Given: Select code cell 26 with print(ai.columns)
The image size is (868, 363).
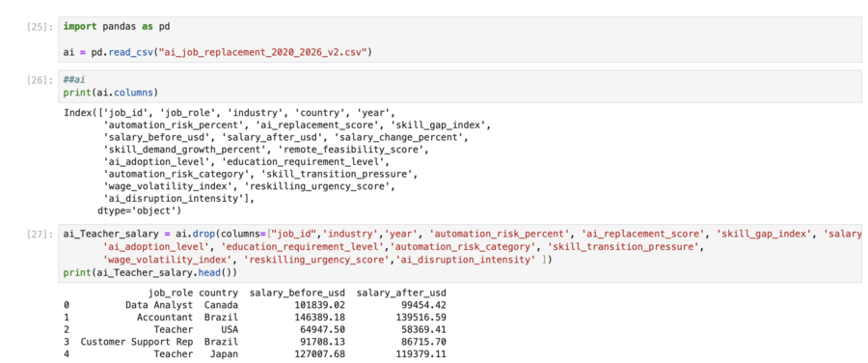Looking at the screenshot, I should [461, 86].
